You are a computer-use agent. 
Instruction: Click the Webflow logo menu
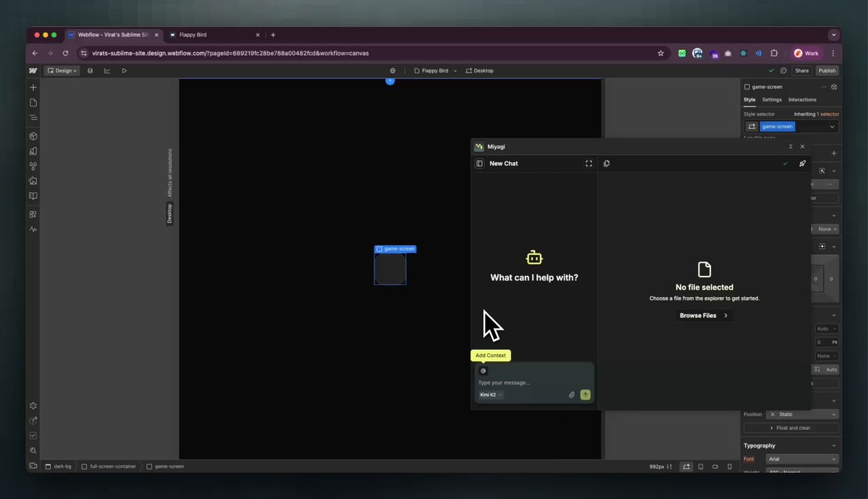[x=33, y=71]
